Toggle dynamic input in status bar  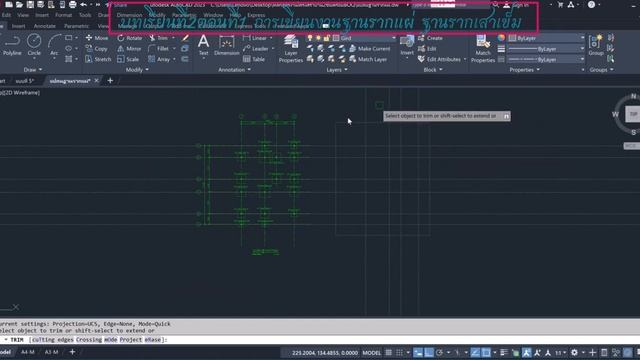(x=418, y=353)
